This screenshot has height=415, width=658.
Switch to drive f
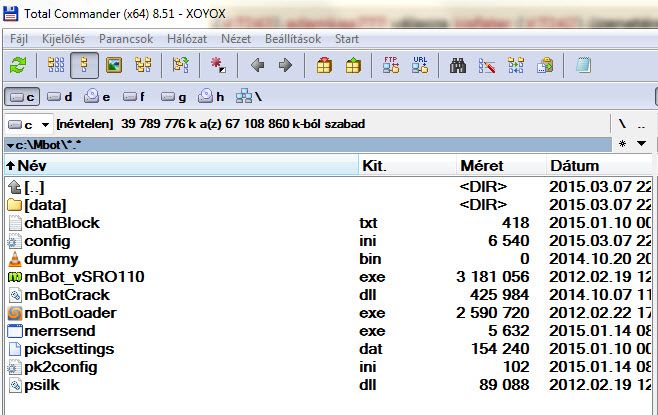pos(134,97)
